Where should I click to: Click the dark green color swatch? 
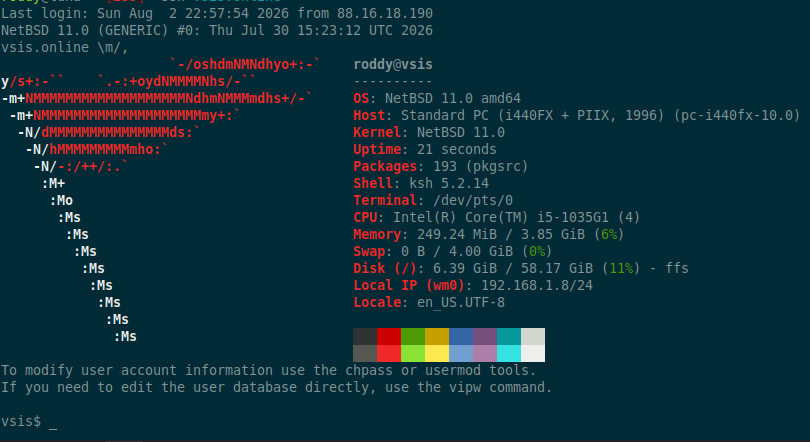pyautogui.click(x=413, y=336)
